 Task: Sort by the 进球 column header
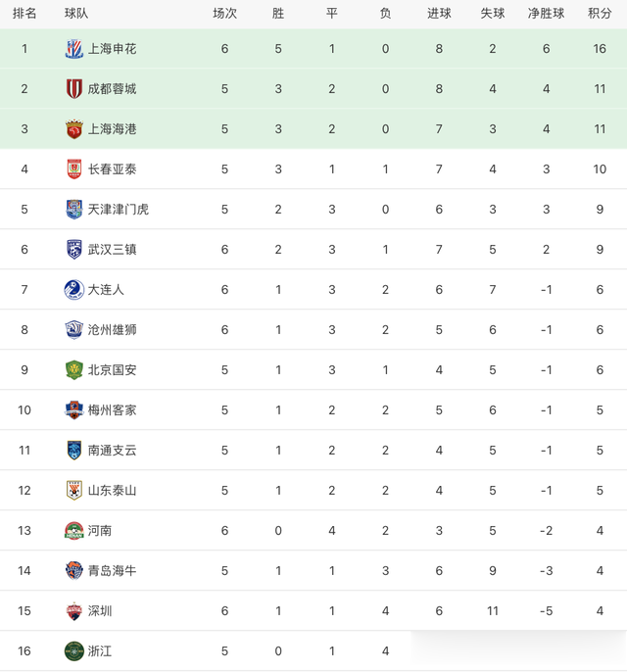(439, 13)
